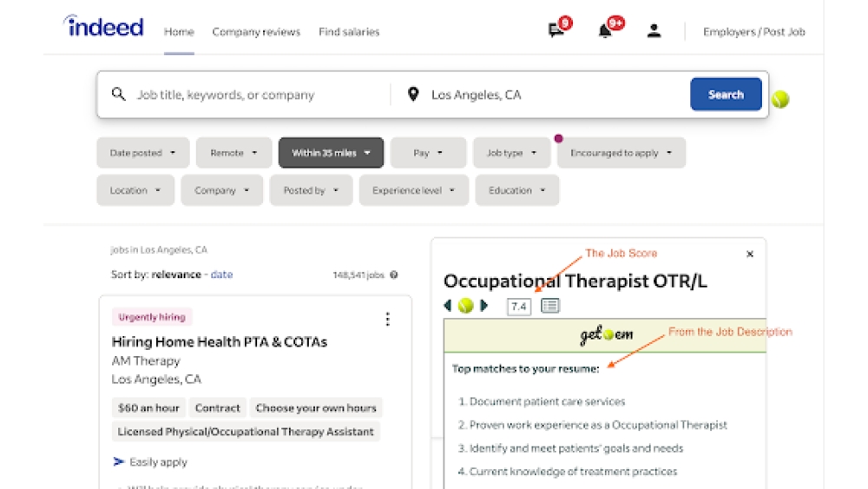Click Licensed Physical/Occupational Therapy Assistant tag
868x489 pixels.
pos(246,432)
